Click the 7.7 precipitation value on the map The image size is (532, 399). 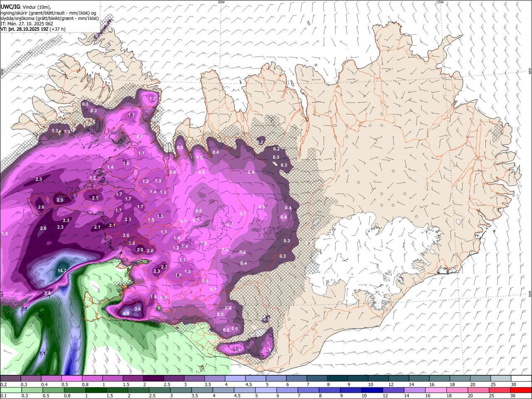pos(24,310)
